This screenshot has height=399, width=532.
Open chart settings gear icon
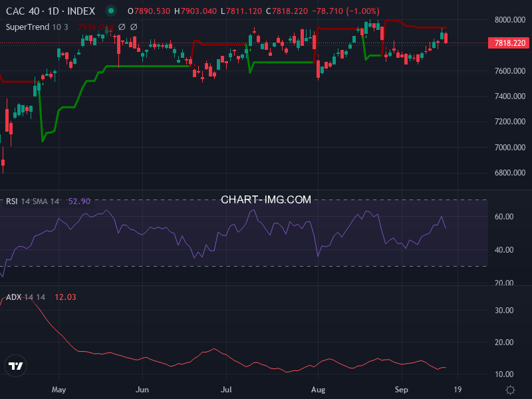[510, 390]
